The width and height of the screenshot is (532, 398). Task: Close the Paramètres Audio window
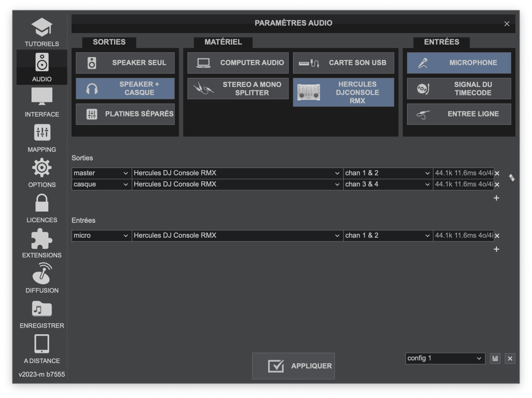click(507, 24)
